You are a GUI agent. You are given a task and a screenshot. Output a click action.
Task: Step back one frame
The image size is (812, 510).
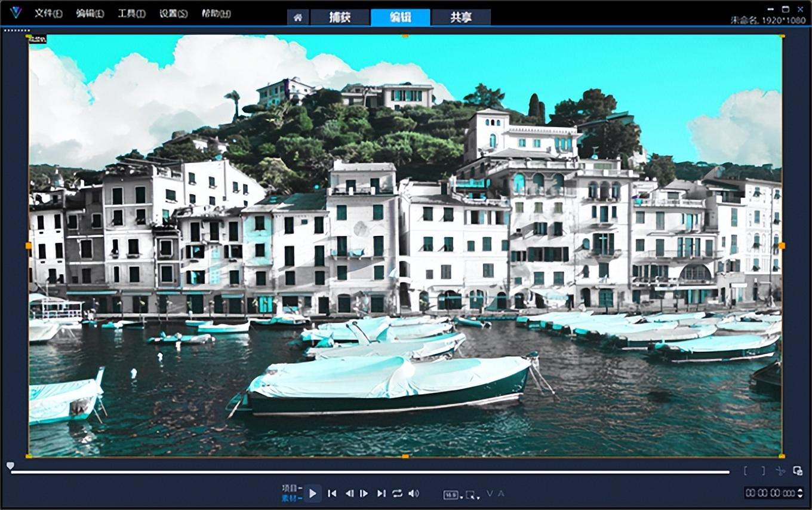(349, 493)
